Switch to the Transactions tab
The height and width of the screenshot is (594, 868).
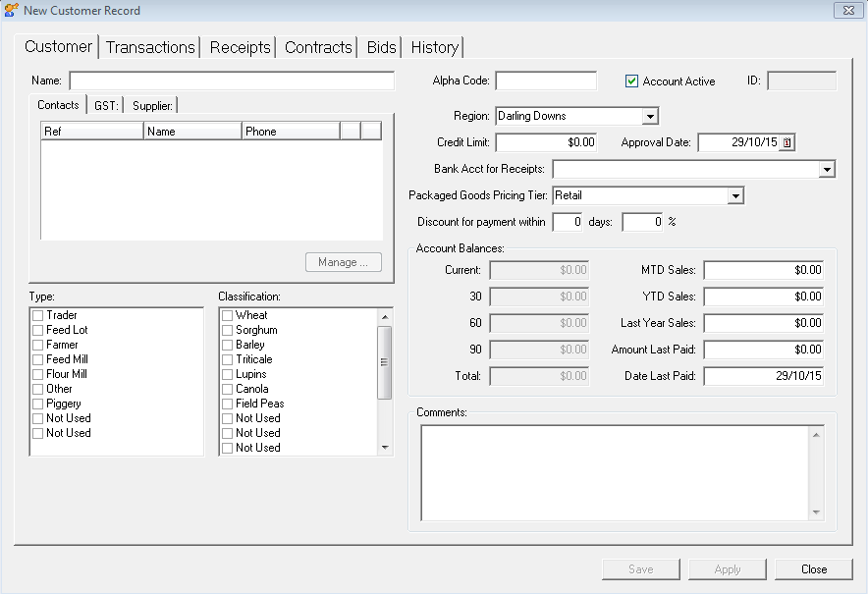(x=150, y=47)
